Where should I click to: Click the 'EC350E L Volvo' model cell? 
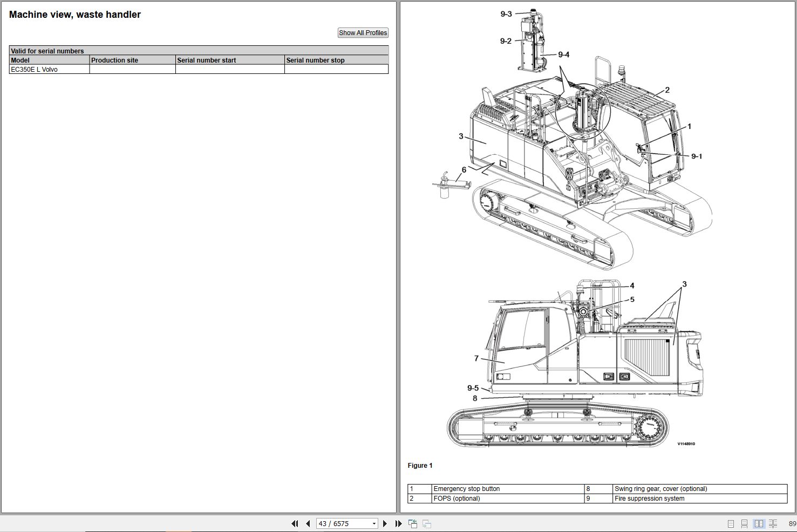click(49, 70)
